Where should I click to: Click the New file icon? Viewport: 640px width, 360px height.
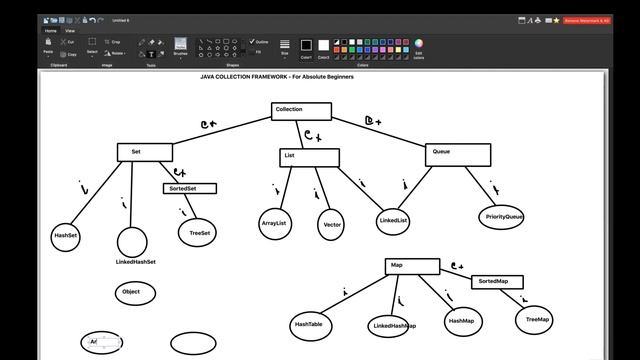tap(46, 20)
